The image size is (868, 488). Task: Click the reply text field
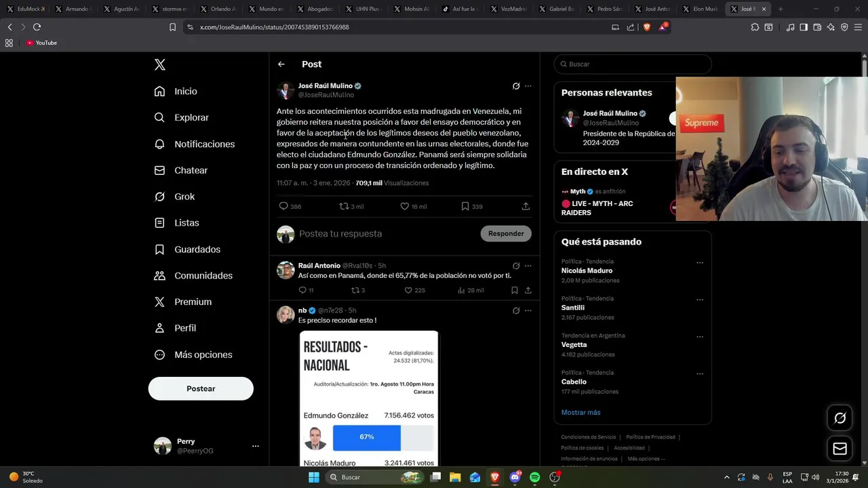[x=387, y=234]
